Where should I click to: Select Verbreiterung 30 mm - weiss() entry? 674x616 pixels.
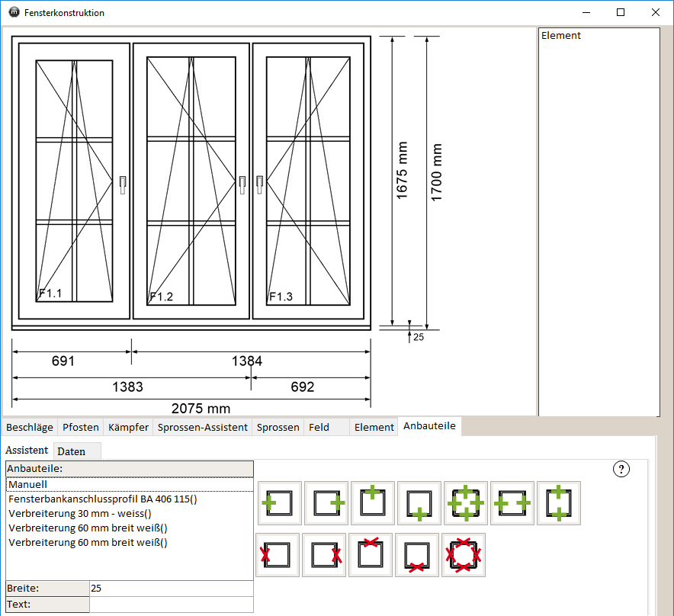tap(130, 514)
